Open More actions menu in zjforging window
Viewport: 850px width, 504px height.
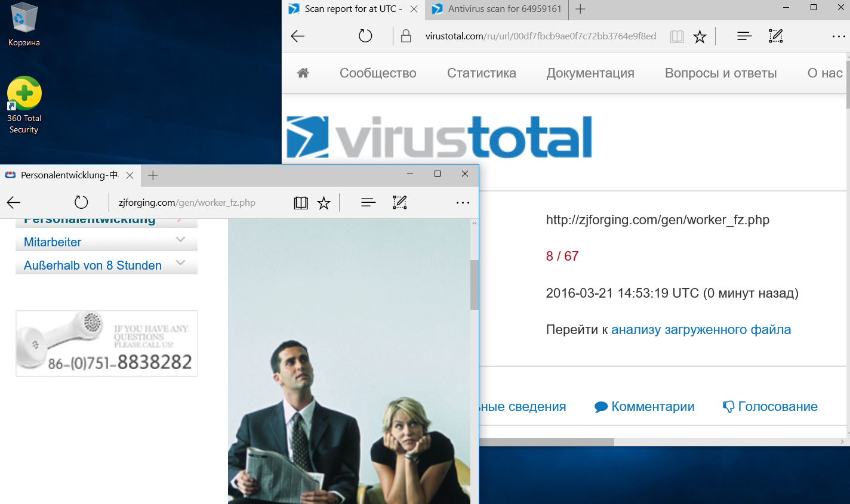pyautogui.click(x=463, y=203)
